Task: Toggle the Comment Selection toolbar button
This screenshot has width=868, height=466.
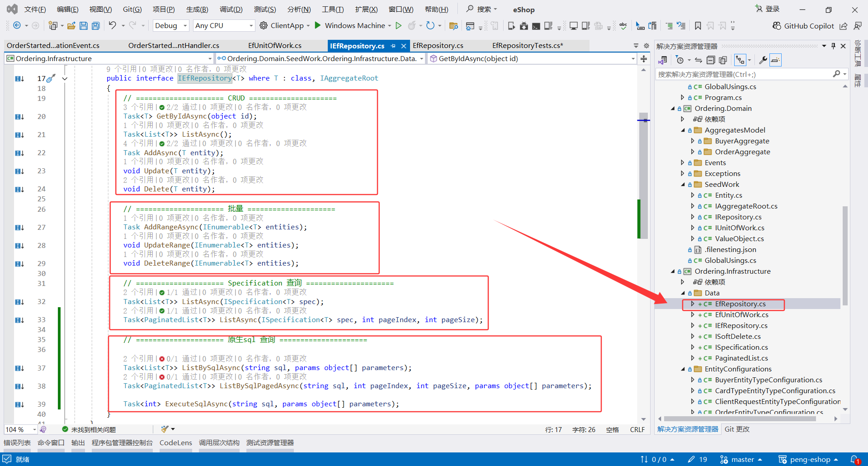Action: (669, 26)
